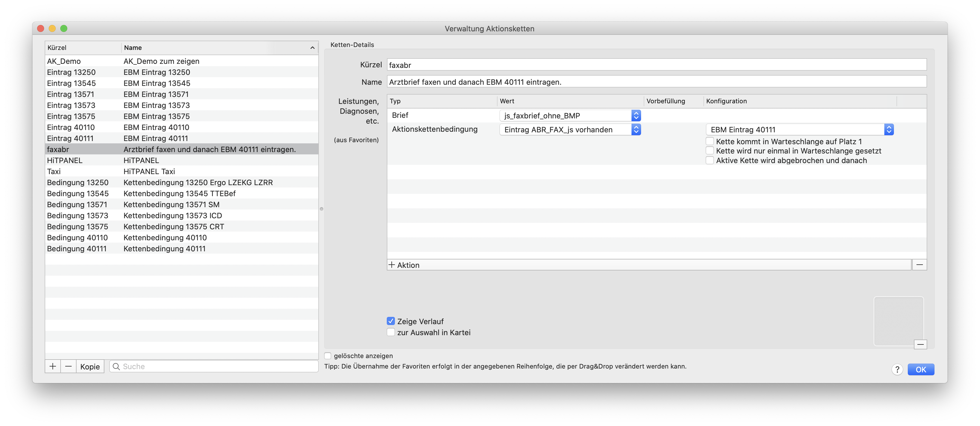Click the empty image preview box
Viewport: 980px width, 426px height.
(x=899, y=321)
